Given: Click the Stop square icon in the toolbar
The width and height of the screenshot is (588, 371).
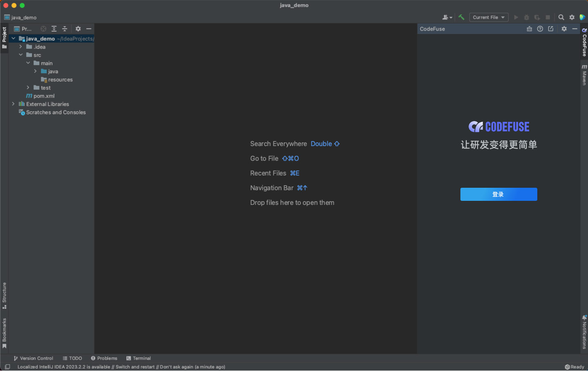Looking at the screenshot, I should click(x=548, y=17).
